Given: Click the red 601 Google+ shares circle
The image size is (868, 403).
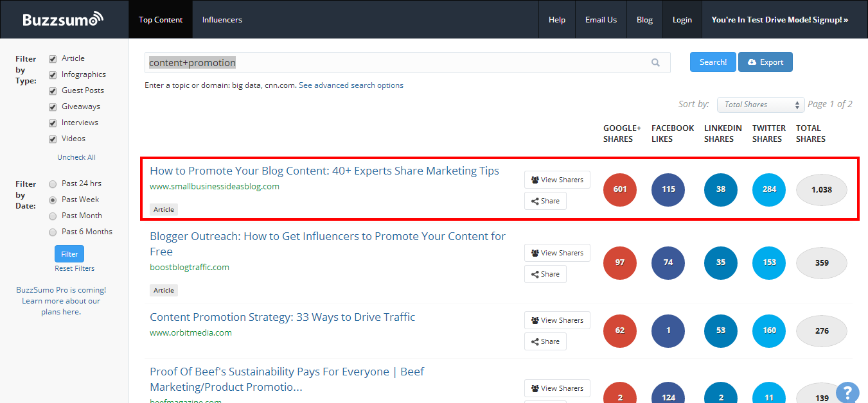Looking at the screenshot, I should (x=620, y=189).
